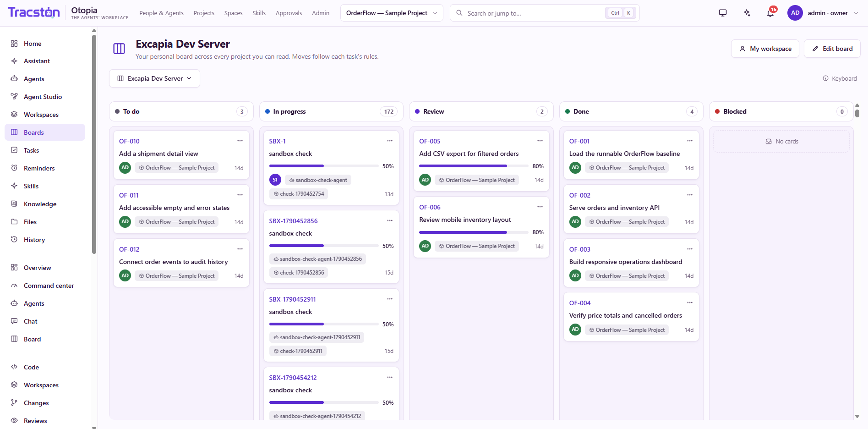Open the OF-006 card options menu
868x429 pixels.
540,207
